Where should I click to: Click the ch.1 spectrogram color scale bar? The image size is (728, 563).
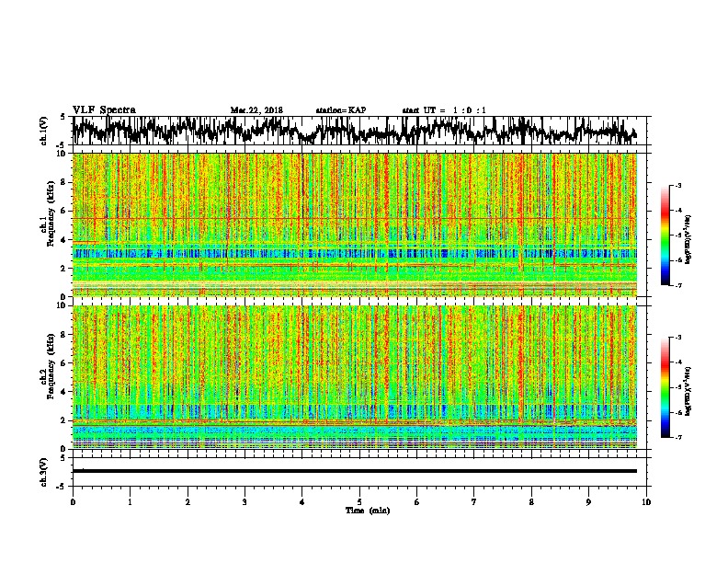pyautogui.click(x=665, y=236)
